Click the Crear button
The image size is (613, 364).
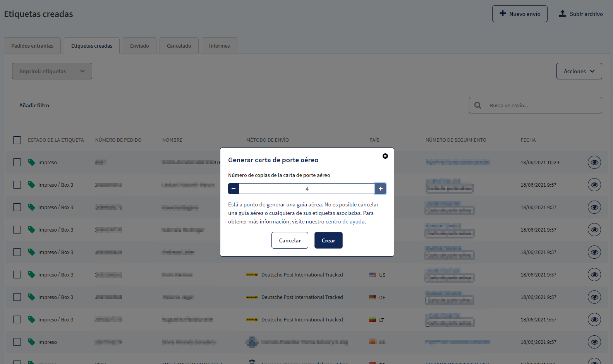[328, 240]
